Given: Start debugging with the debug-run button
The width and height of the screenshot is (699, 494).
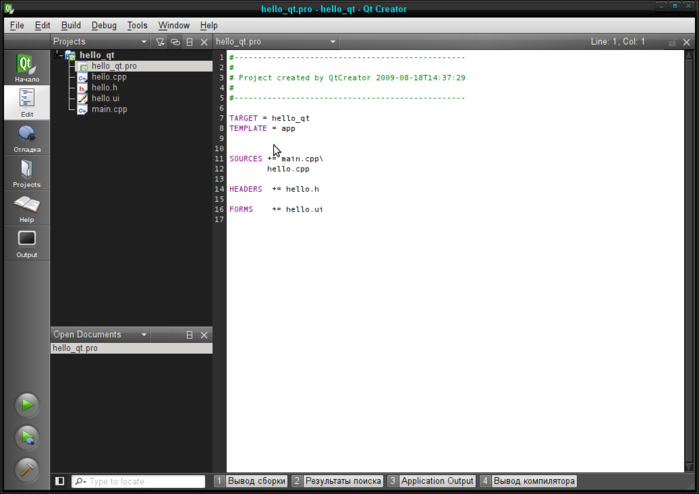Looking at the screenshot, I should tap(27, 437).
